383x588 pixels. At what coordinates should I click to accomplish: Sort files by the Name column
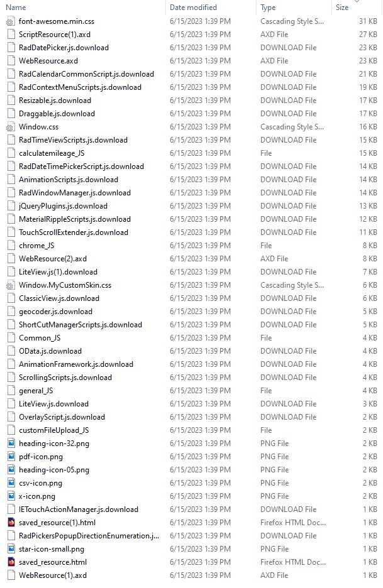click(16, 8)
